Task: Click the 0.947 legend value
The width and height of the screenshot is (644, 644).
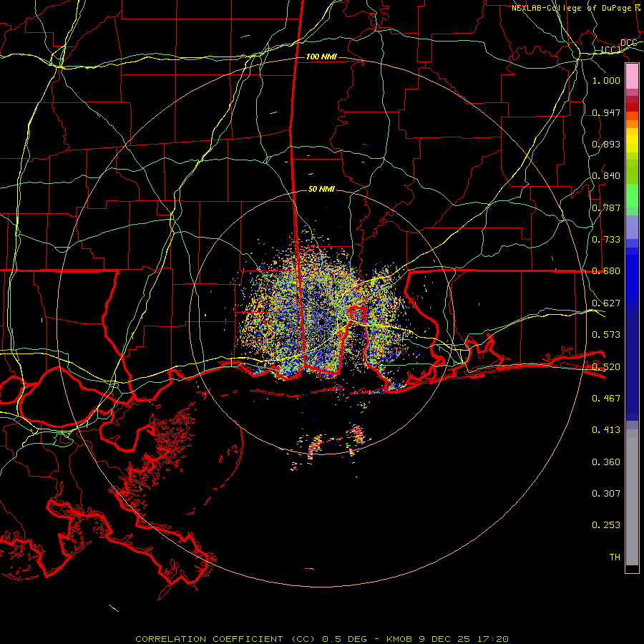Action: [606, 112]
